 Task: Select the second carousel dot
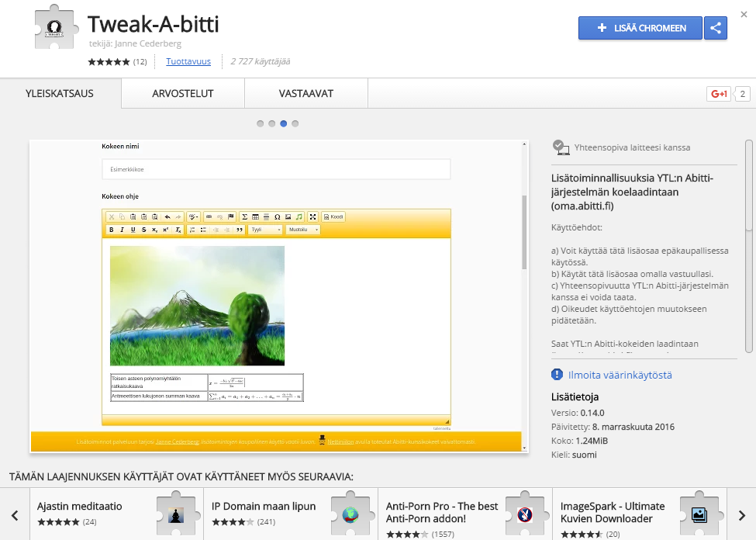point(272,123)
